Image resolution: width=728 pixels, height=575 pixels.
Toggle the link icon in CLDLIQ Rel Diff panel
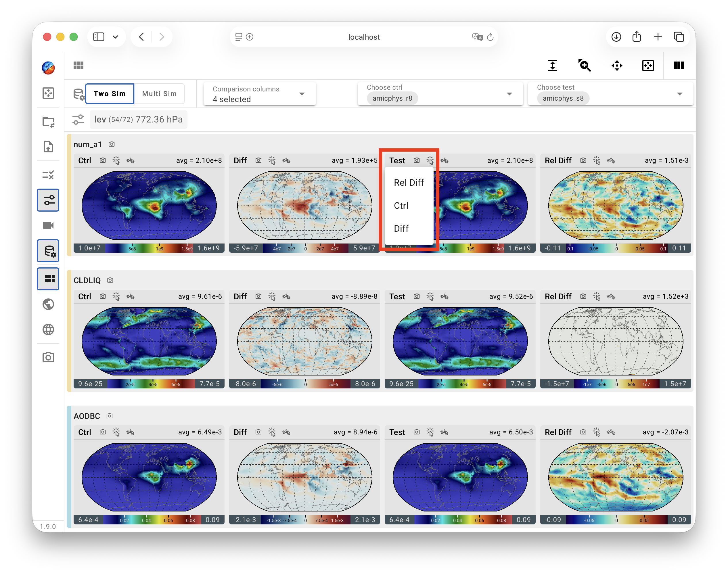(x=611, y=297)
